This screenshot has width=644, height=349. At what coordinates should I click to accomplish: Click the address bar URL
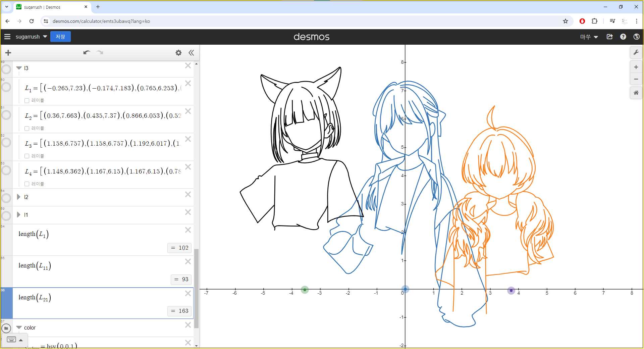[x=101, y=21]
